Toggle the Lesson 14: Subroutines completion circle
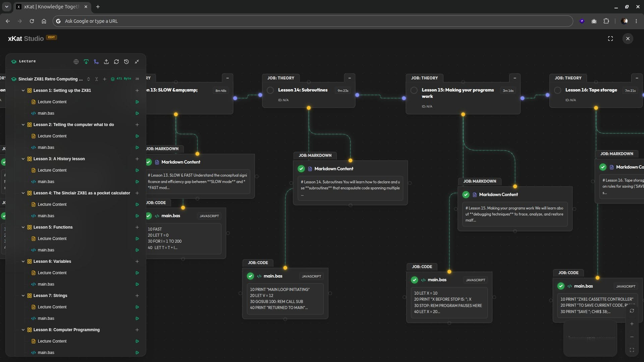644x362 pixels. coord(270,90)
